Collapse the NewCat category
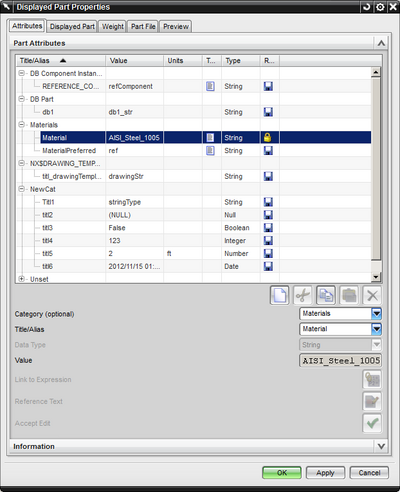The height and width of the screenshot is (492, 400). tap(22, 189)
